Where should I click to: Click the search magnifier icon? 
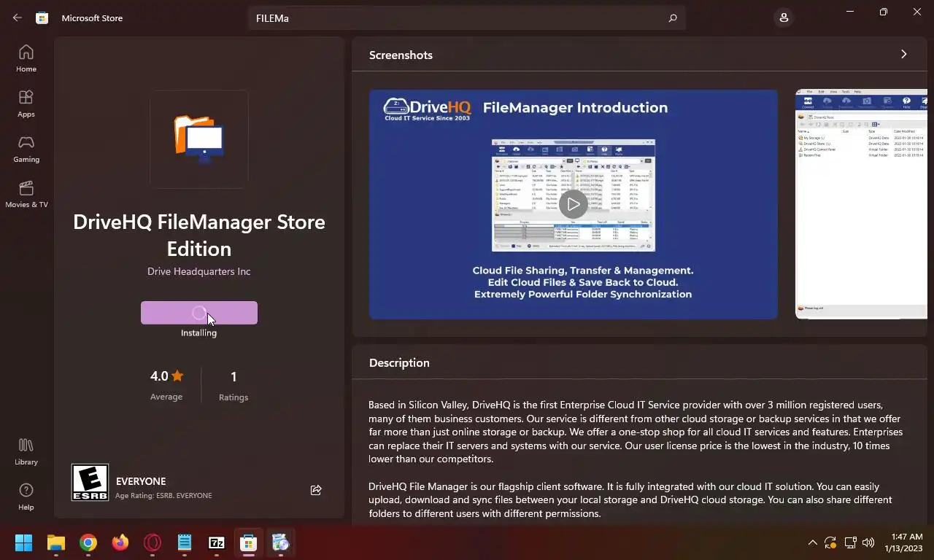(x=673, y=18)
